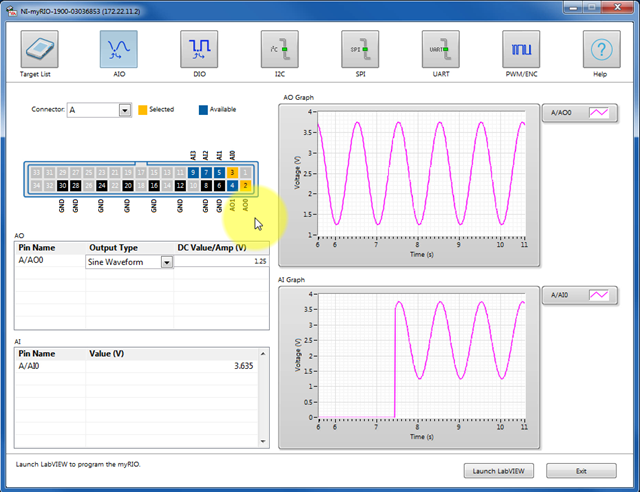
Task: Click the A/AI0 plot legend swatch
Action: pos(599,295)
